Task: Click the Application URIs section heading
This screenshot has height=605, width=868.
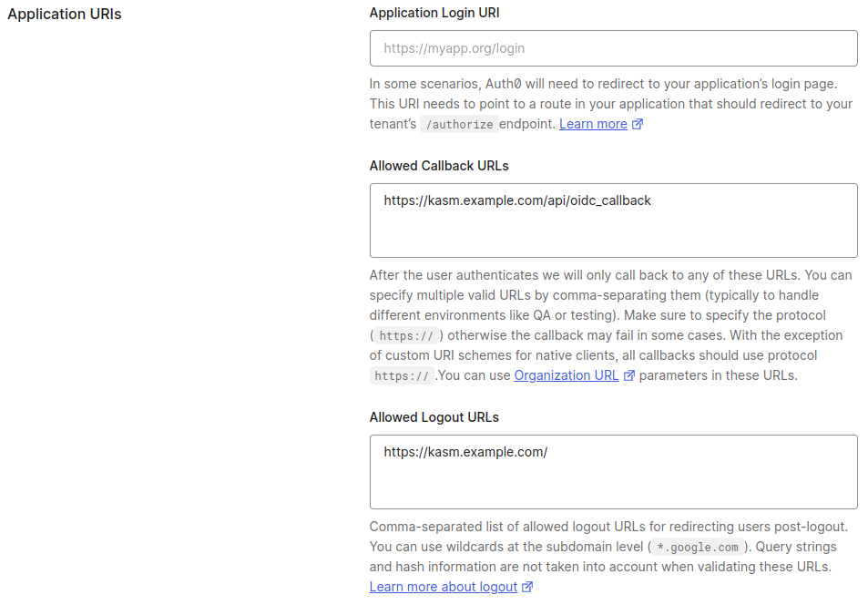Action: (65, 15)
